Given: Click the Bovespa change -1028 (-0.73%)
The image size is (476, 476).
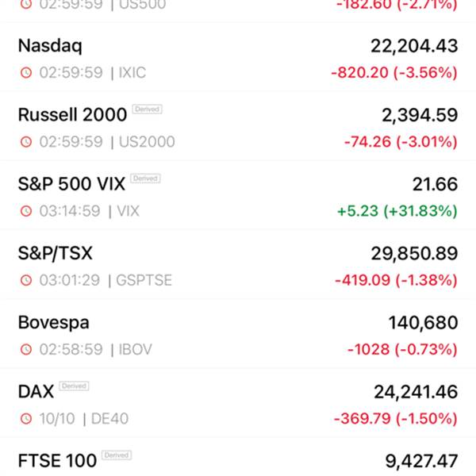Looking at the screenshot, I should [401, 349].
